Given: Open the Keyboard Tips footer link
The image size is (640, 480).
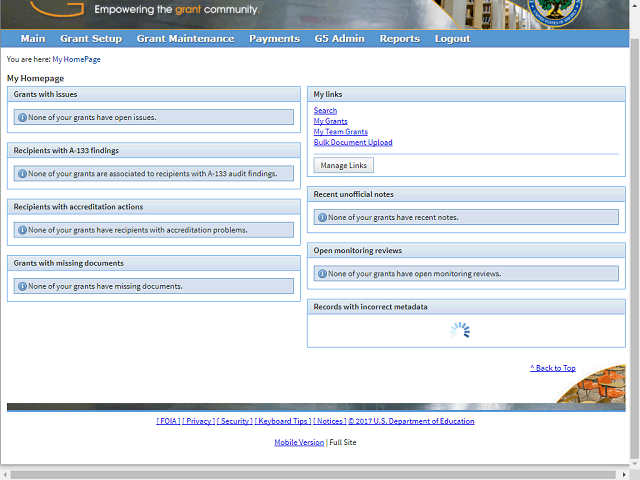Looking at the screenshot, I should pos(283,421).
